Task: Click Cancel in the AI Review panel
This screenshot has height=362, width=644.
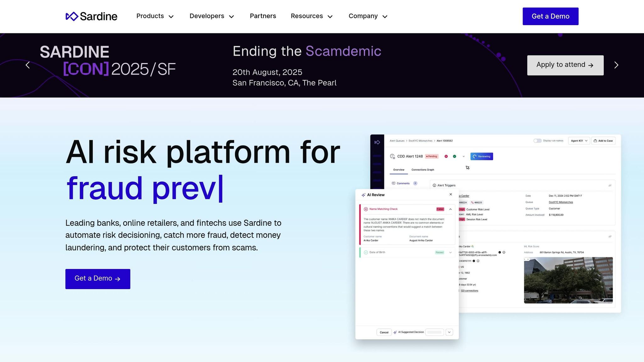Action: 384,332
